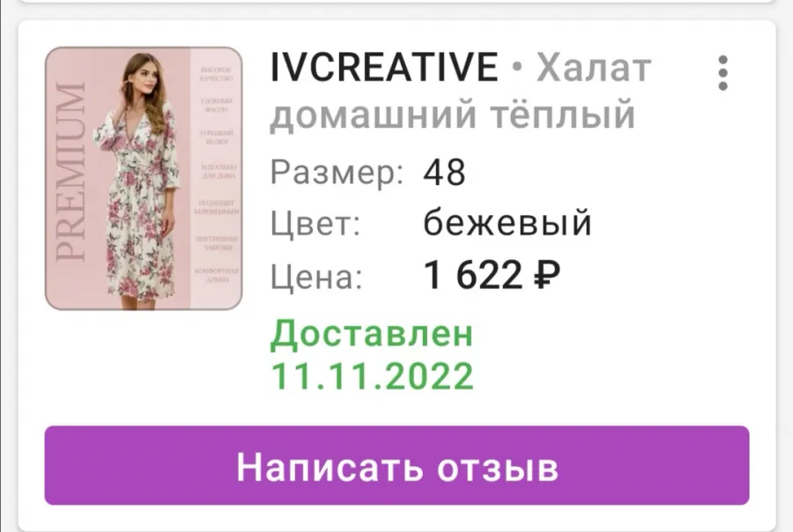This screenshot has width=793, height=532.
Task: Tap the green Доставлен status text
Action: click(x=372, y=334)
